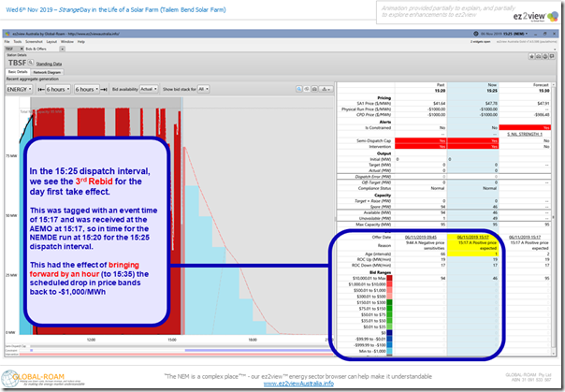Click the $150.01 to $300 green swatch

tap(389, 302)
